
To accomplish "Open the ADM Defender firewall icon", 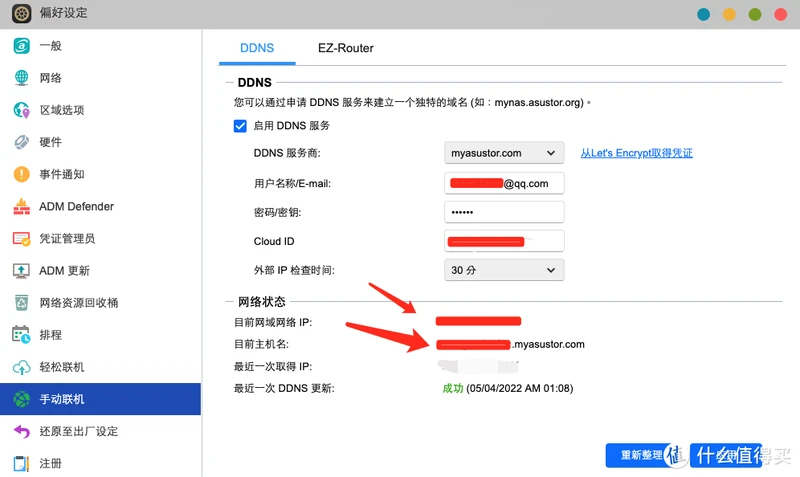I will click(21, 207).
